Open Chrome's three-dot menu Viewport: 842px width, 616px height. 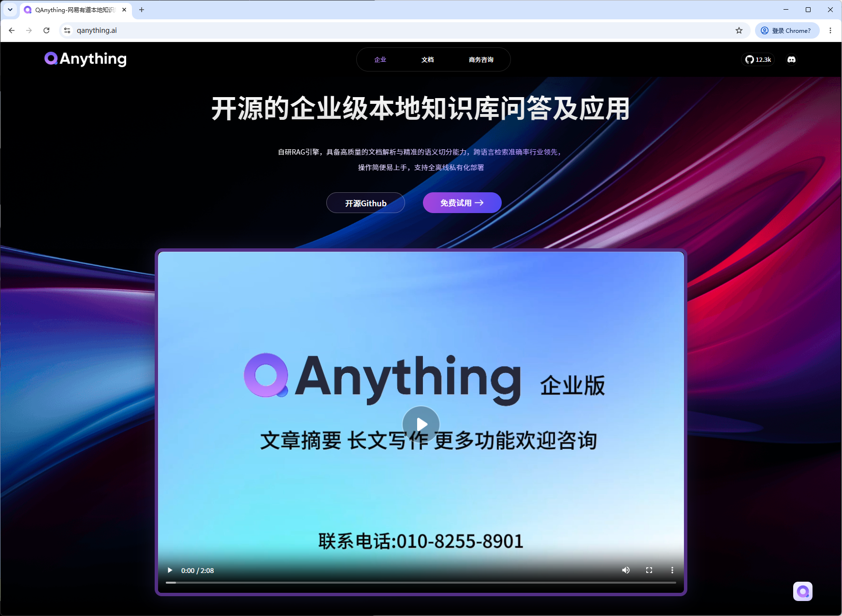(830, 30)
